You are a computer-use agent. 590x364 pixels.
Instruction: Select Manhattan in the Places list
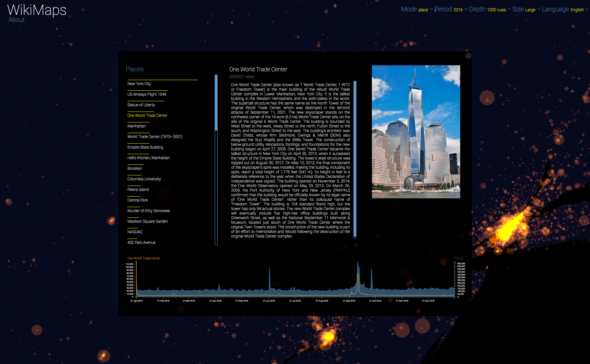pyautogui.click(x=136, y=126)
